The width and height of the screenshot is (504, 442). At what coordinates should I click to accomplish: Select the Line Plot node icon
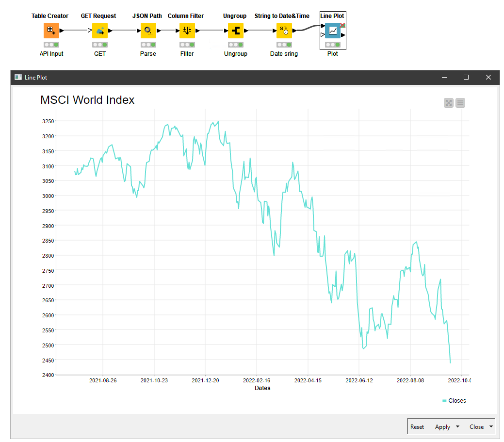coord(333,31)
